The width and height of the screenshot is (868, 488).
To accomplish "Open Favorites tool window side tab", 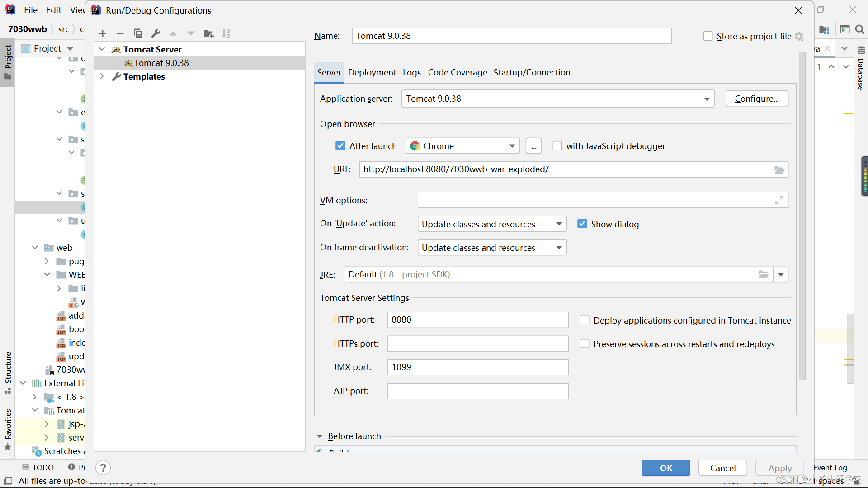I will click(8, 429).
